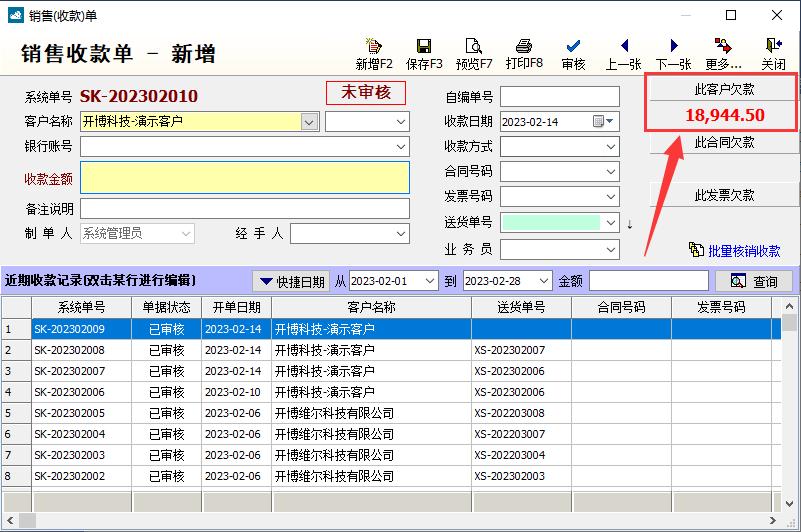Go to previous record 上一张
This screenshot has height=532, width=801.
[623, 54]
